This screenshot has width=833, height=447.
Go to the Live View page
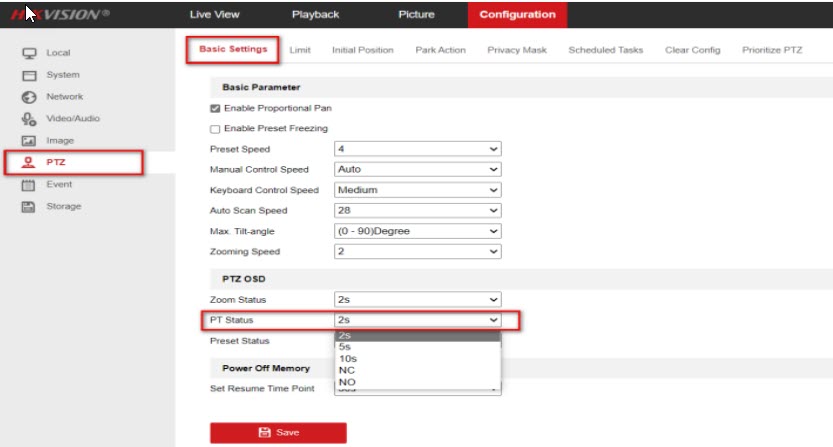coord(214,14)
